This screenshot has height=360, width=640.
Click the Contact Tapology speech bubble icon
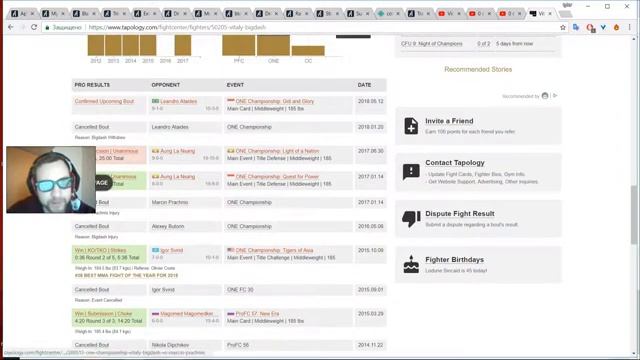pyautogui.click(x=411, y=171)
